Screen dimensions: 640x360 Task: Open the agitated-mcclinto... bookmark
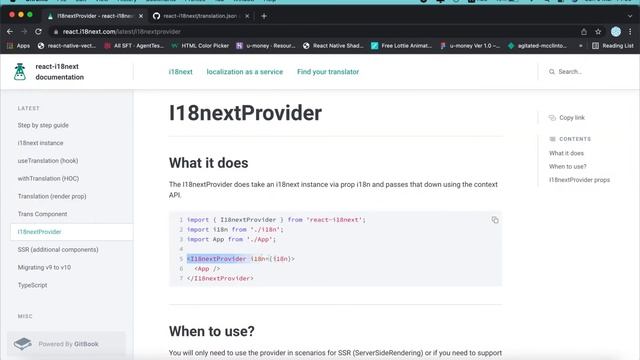[x=537, y=46]
